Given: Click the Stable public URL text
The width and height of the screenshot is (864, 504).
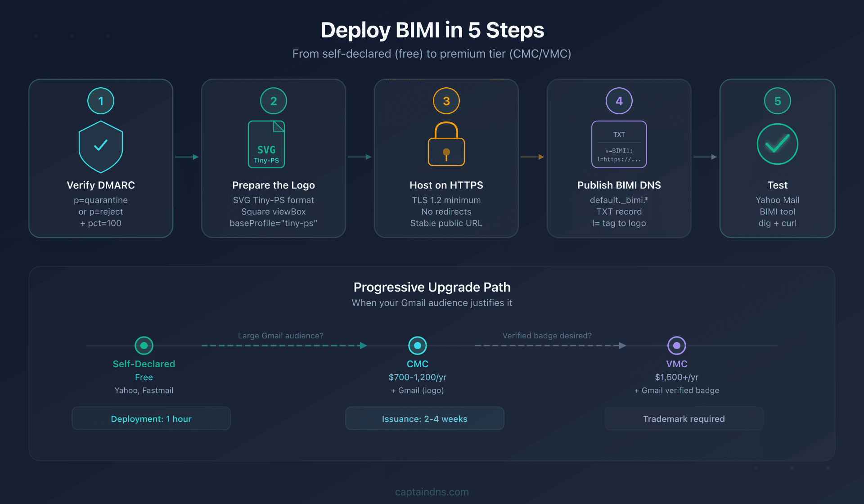Looking at the screenshot, I should coord(446,223).
